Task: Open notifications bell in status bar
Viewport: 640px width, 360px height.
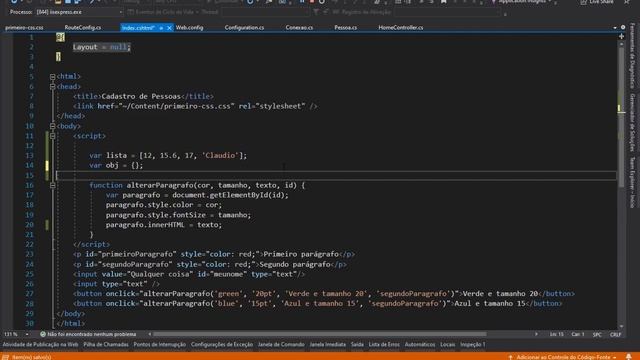Action: click(x=629, y=357)
